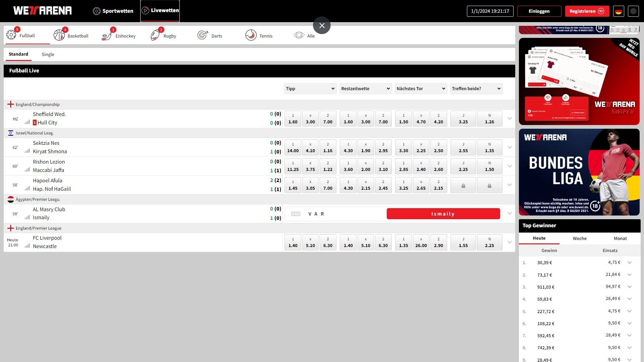Open statistics bars for Kiryat Shmona match
Viewport: 644px width, 362px height.
[27, 151]
